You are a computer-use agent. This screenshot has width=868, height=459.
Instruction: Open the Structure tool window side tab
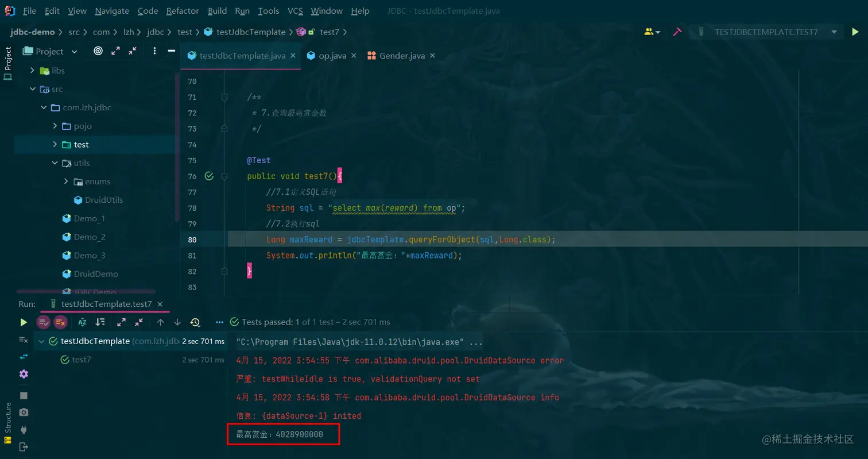[8, 423]
